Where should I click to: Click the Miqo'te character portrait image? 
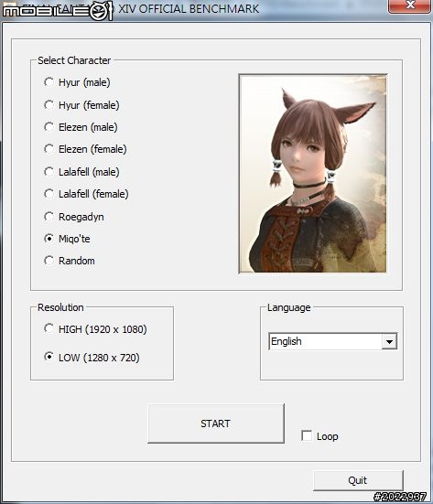pos(313,174)
